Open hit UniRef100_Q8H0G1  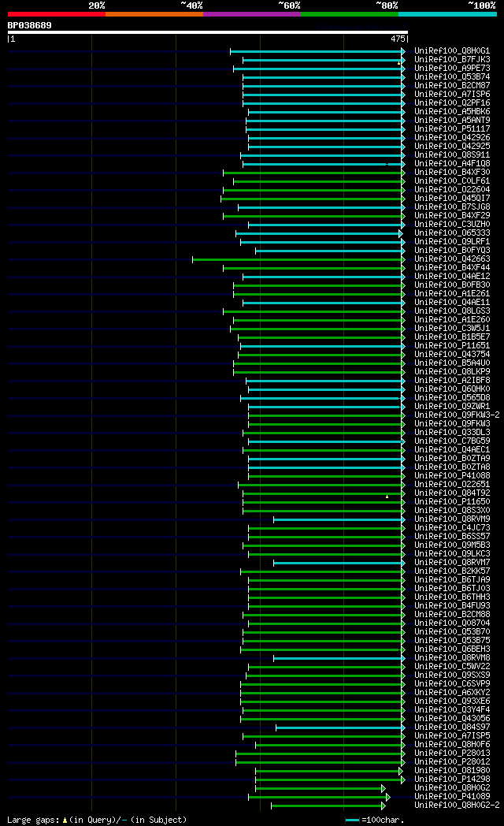coord(452,51)
